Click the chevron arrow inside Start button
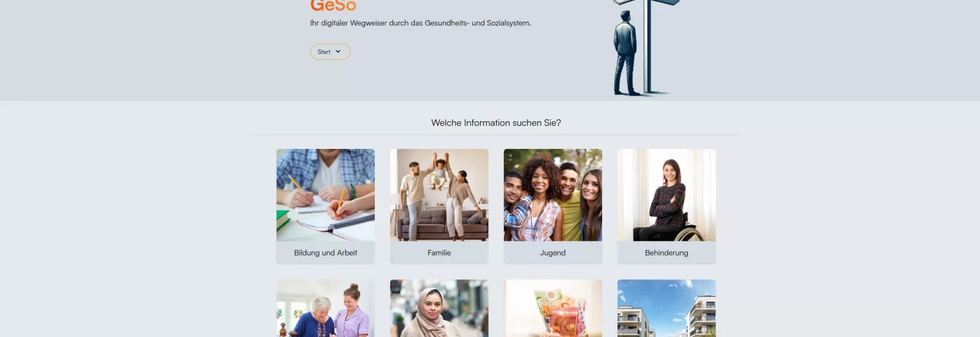 338,51
